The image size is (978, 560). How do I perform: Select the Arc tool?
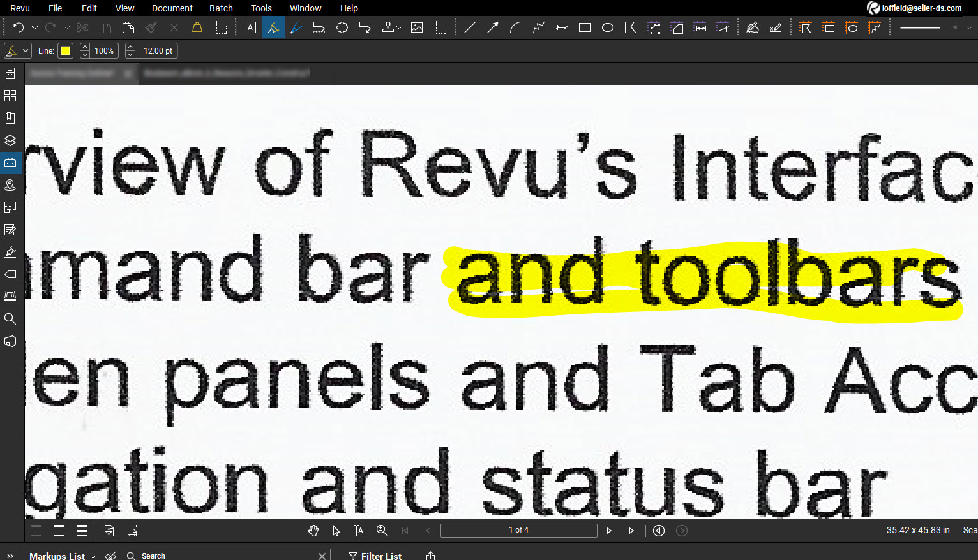tap(516, 27)
